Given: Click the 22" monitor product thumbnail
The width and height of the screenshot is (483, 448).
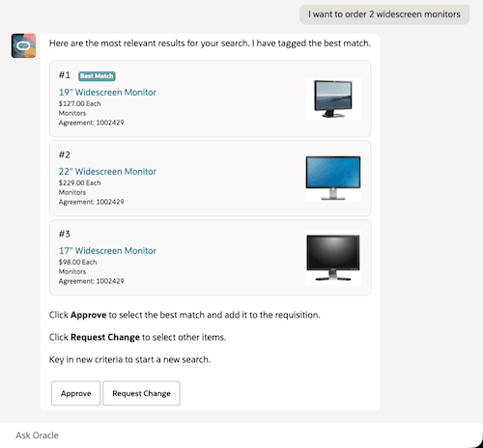Looking at the screenshot, I should [333, 178].
